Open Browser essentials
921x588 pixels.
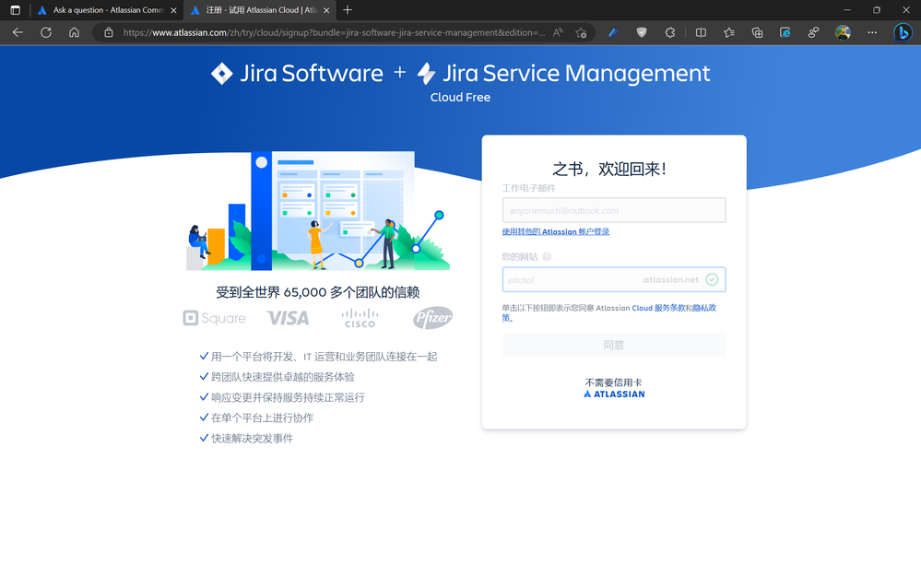(x=812, y=32)
